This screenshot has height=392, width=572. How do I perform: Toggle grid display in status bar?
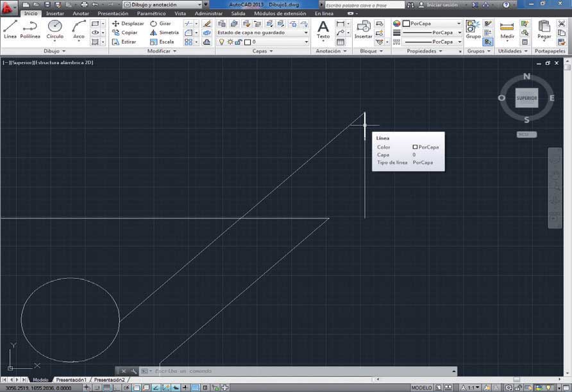click(x=107, y=388)
